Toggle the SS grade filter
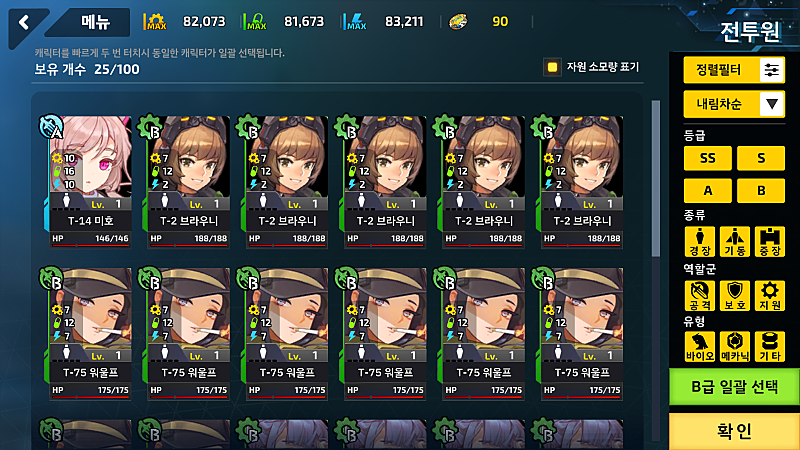The height and width of the screenshot is (450, 800). click(x=708, y=158)
